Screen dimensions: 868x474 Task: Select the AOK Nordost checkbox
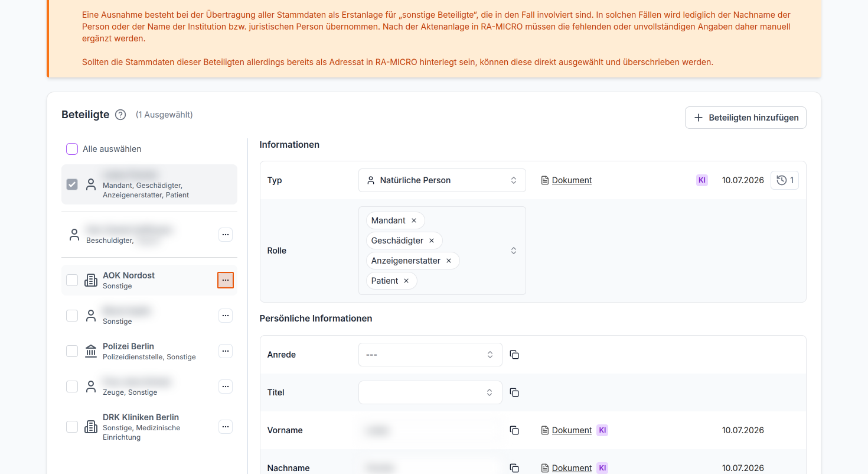pos(72,280)
